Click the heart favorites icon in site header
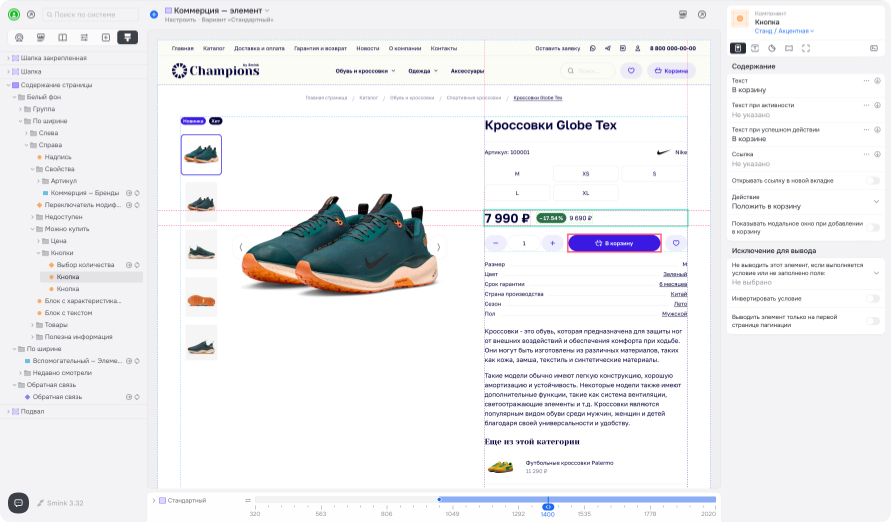This screenshot has width=891, height=522. (631, 71)
